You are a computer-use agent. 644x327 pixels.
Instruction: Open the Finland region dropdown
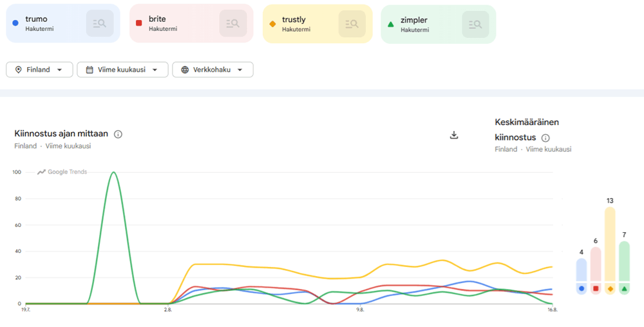coord(39,70)
